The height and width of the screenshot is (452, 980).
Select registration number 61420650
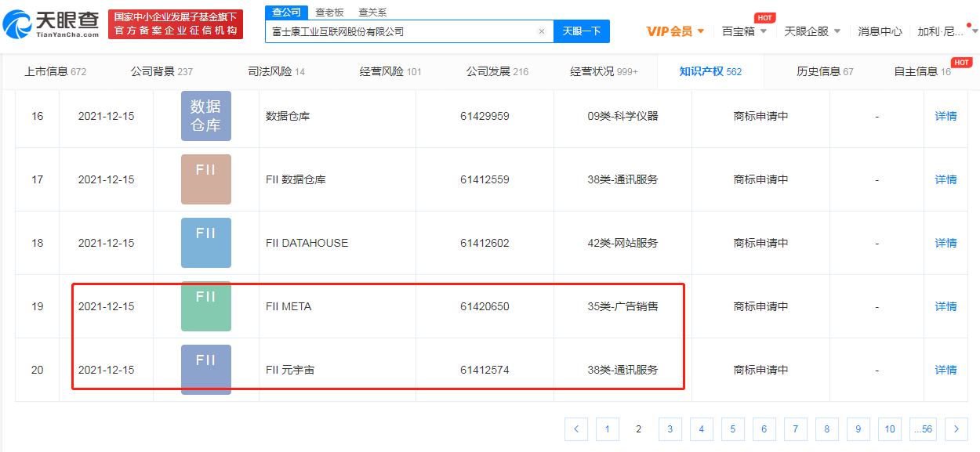click(x=485, y=306)
